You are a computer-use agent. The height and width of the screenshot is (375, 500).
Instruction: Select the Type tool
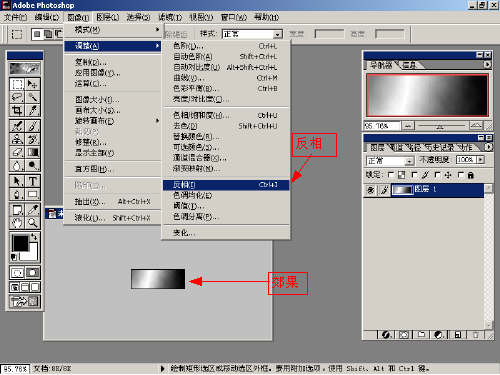(x=32, y=181)
